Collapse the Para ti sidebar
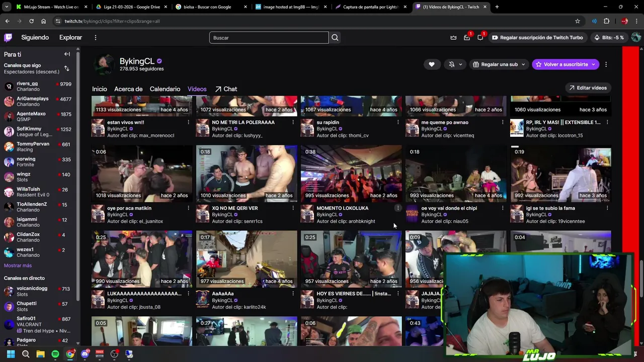This screenshot has height=362, width=644. [67, 54]
